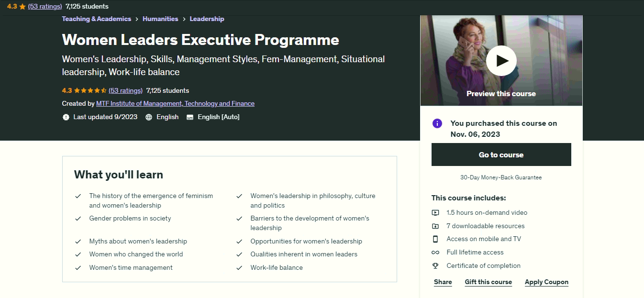This screenshot has width=644, height=298.
Task: Click the globe language icon
Action: [x=149, y=117]
